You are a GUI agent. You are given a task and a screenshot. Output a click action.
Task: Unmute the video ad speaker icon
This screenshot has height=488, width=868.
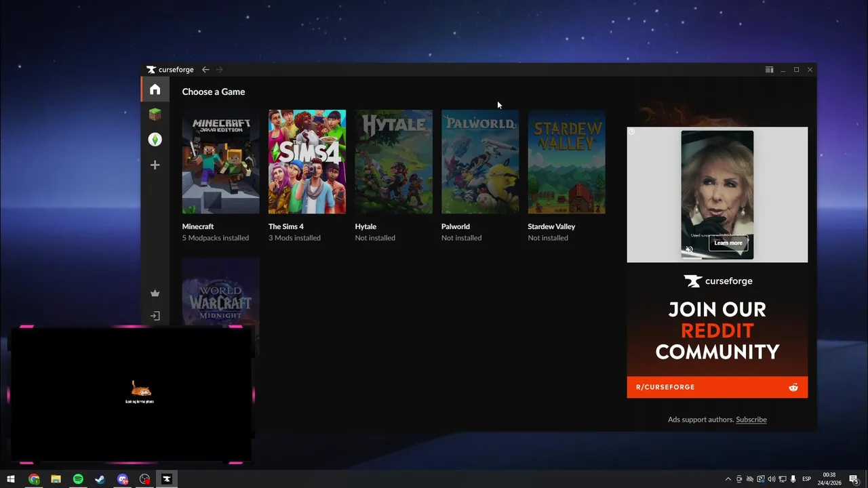pyautogui.click(x=689, y=249)
